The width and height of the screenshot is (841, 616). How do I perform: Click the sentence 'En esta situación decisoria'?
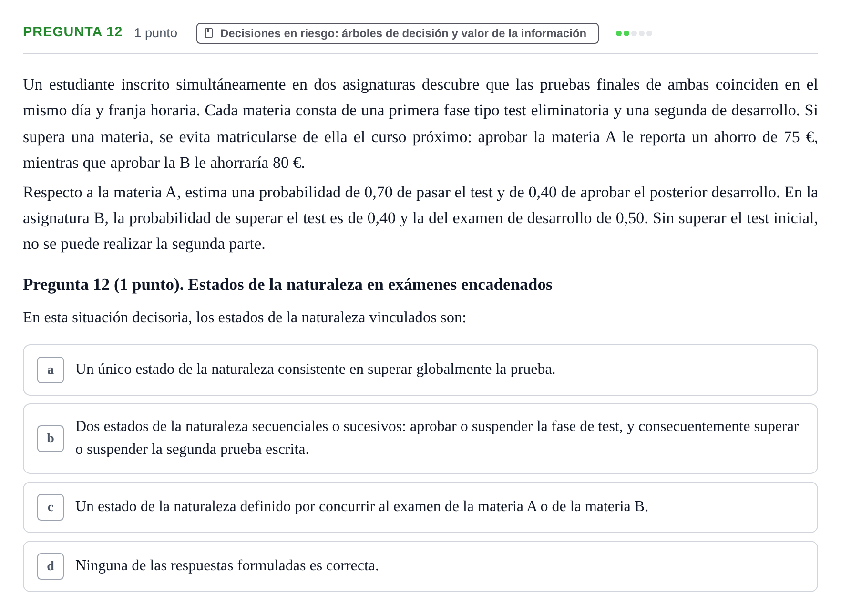pos(245,318)
